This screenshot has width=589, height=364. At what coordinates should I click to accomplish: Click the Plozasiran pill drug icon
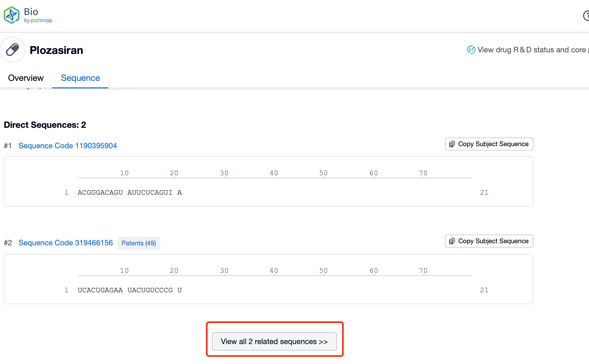[12, 50]
